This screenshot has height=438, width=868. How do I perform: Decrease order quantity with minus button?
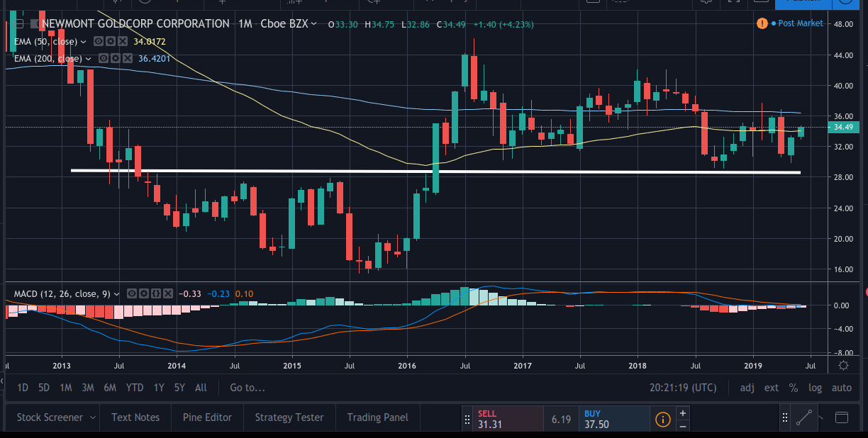coord(682,425)
